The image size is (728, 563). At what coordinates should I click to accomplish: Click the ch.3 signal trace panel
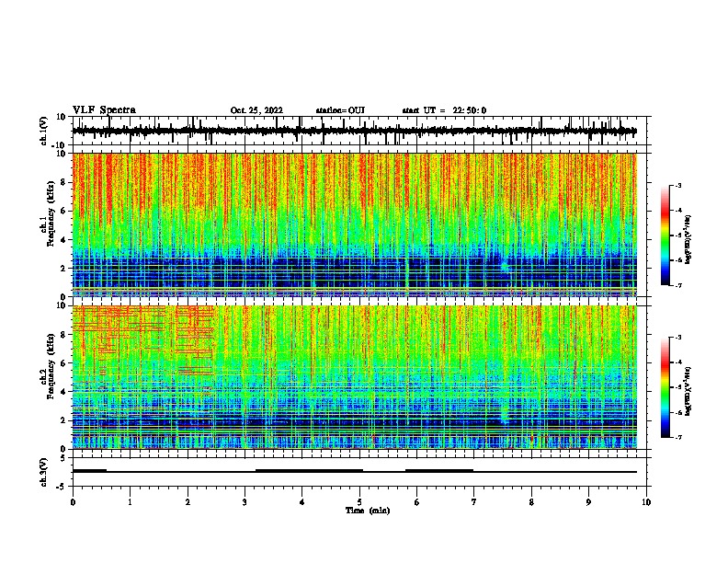[x=361, y=472]
